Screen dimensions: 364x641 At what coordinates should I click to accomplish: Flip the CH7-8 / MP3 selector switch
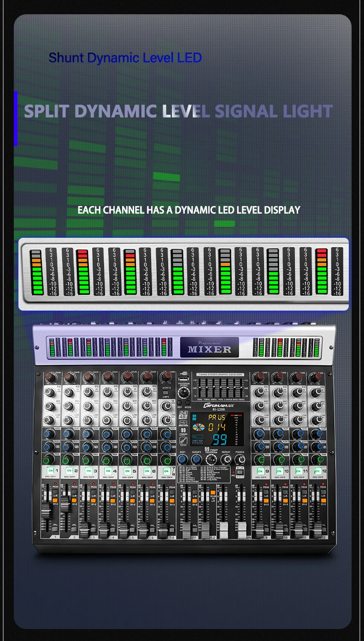tap(165, 392)
